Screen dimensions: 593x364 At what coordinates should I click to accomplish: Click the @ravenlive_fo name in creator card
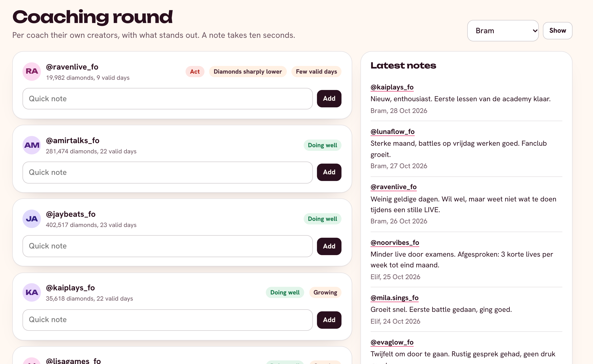tap(72, 67)
